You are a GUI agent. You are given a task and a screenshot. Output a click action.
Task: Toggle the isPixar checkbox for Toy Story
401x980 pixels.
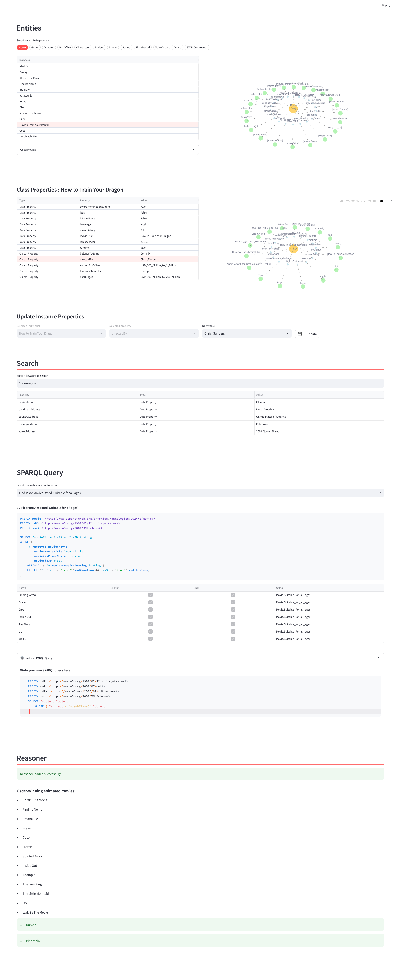point(151,624)
